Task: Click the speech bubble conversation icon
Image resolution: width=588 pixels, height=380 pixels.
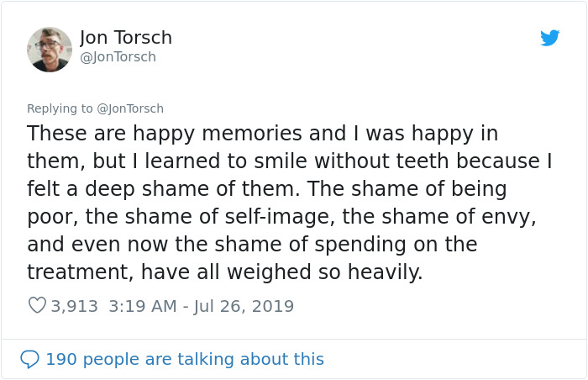Action: tap(29, 359)
